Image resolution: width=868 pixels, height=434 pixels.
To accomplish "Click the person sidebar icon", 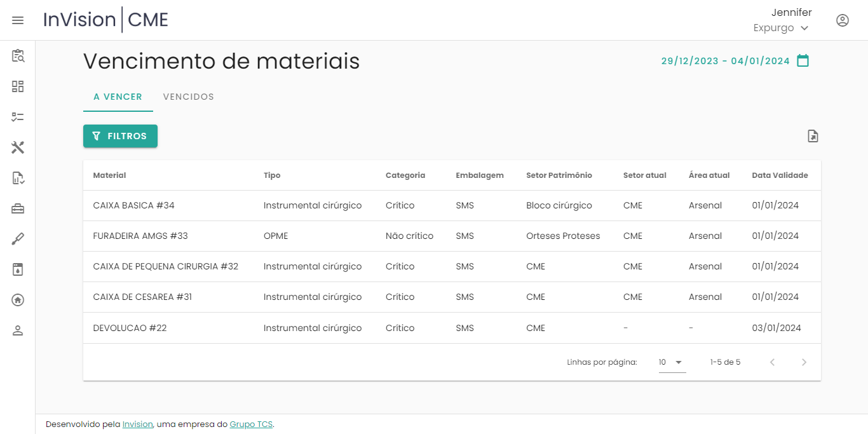I will point(18,330).
